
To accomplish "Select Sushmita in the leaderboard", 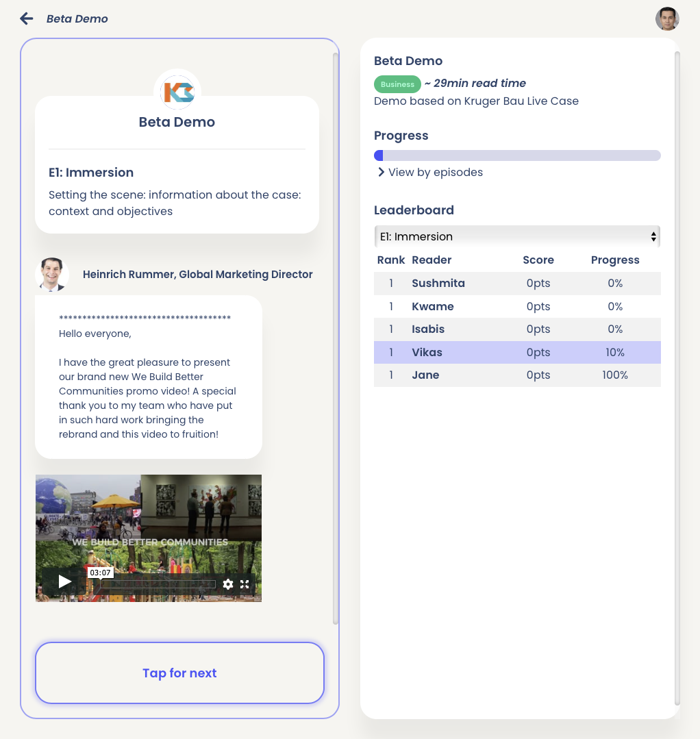I will tap(438, 284).
